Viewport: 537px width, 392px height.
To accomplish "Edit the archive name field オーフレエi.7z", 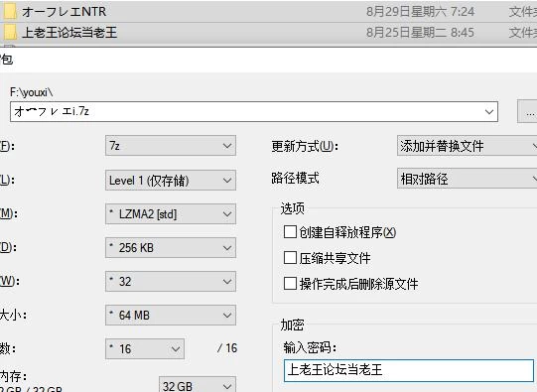I will coord(254,111).
